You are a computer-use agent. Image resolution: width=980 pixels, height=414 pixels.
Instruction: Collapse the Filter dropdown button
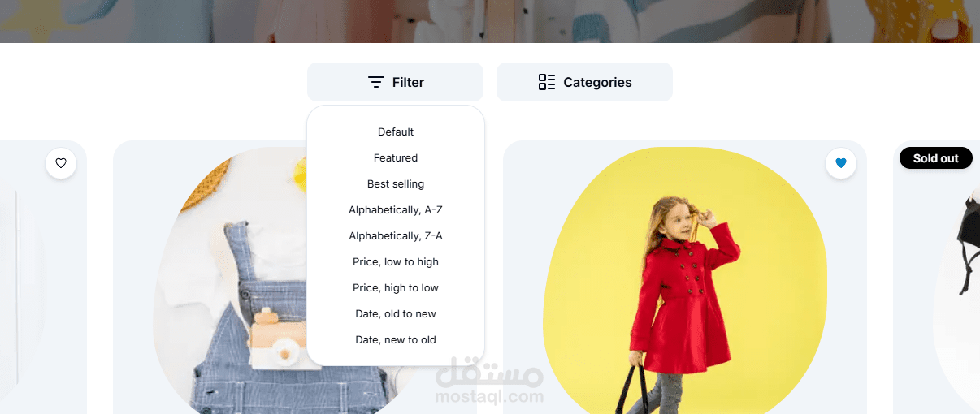[x=395, y=82]
